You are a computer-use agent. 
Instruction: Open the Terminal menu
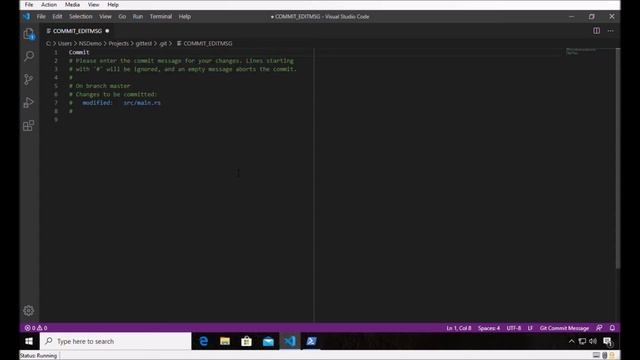tap(161, 17)
